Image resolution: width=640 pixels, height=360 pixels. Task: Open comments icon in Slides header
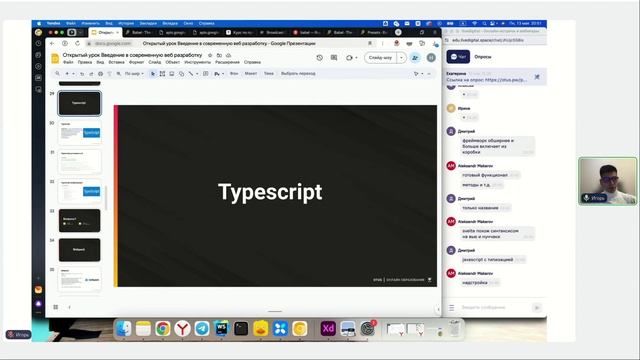[334, 58]
